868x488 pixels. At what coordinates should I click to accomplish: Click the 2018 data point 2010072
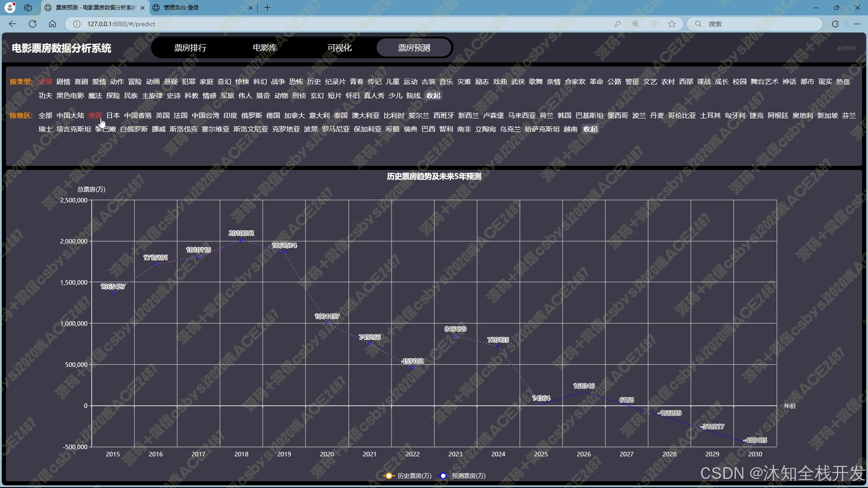point(241,240)
